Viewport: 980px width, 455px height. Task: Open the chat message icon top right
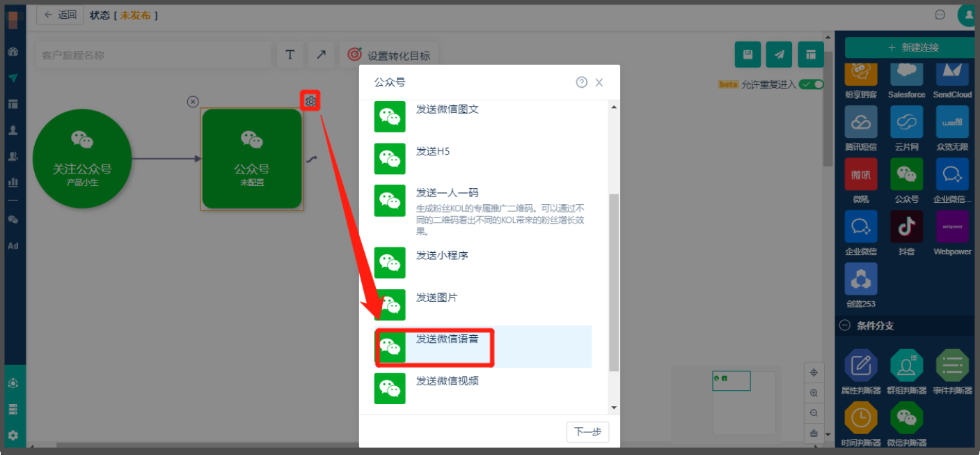tap(940, 15)
